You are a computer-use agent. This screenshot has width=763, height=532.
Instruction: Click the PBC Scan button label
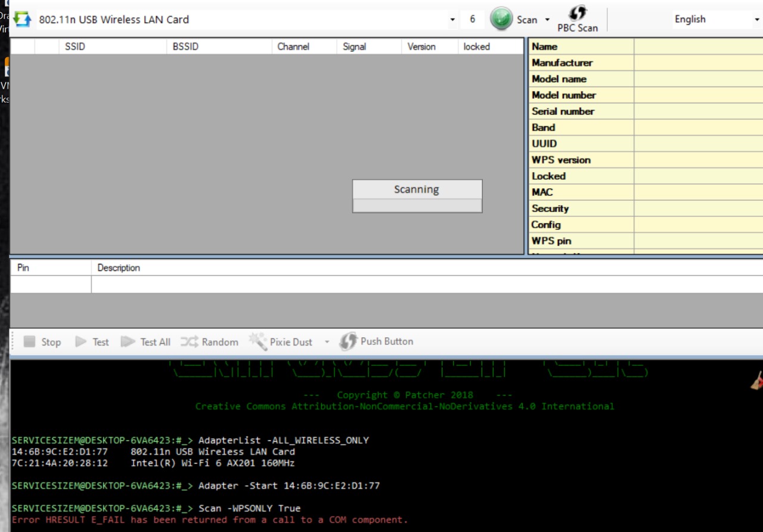[578, 27]
